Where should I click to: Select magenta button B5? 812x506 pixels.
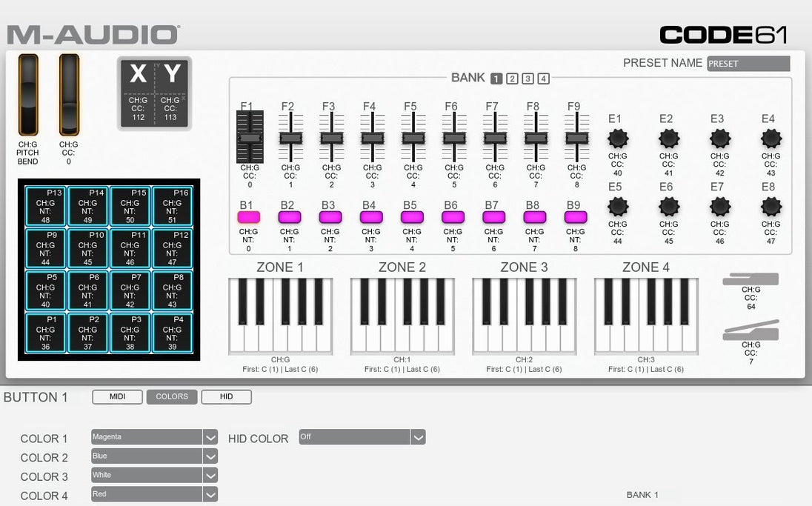point(412,217)
